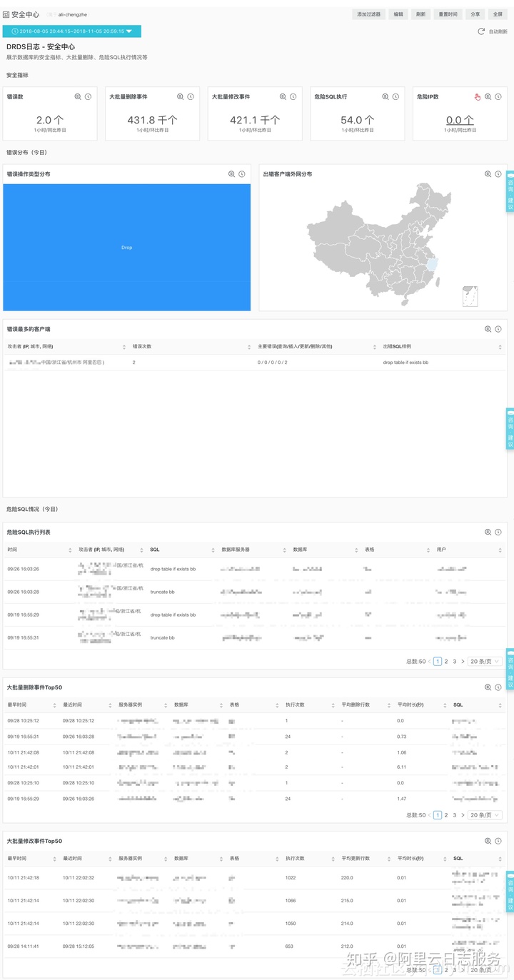Open magnifier icon on 大批量删除事件Top50 panel

point(488,687)
